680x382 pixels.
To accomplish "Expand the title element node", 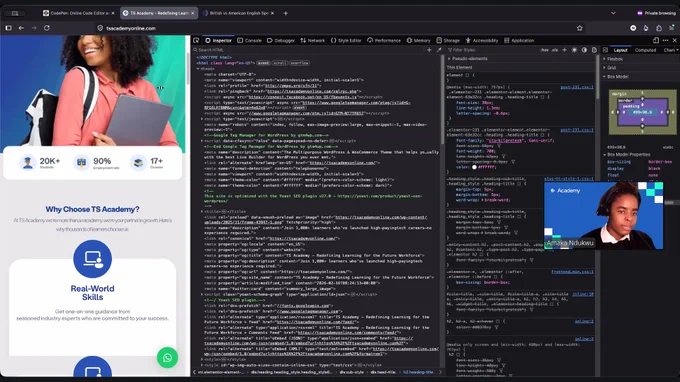I will [x=202, y=212].
